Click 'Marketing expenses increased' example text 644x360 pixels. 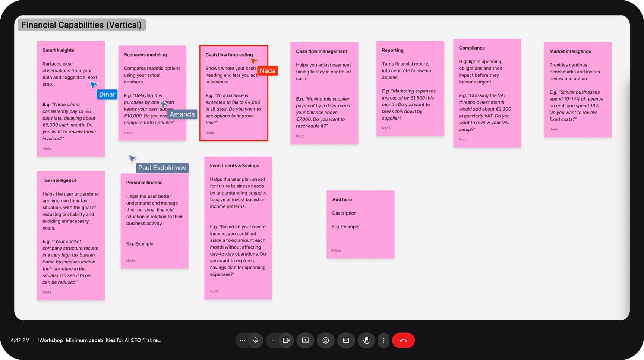(409, 105)
